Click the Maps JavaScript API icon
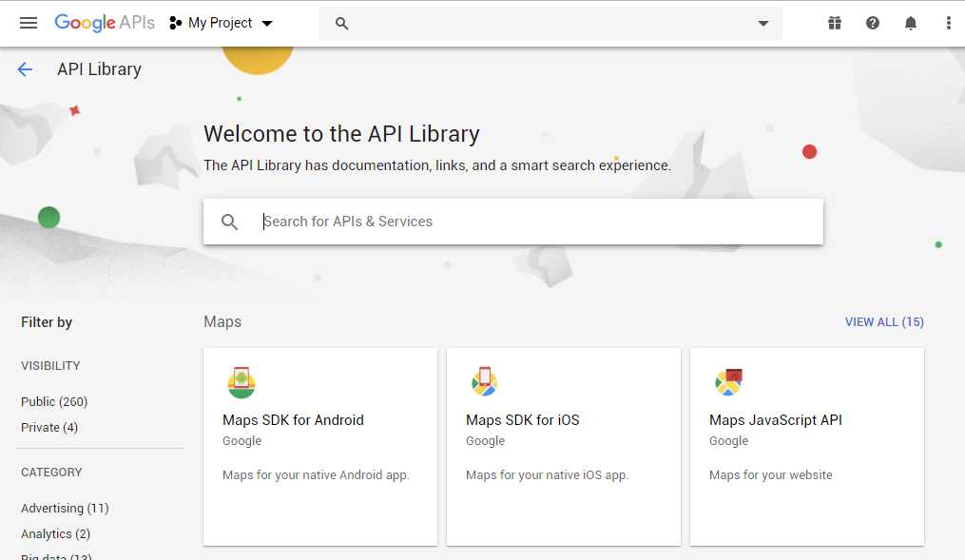The height and width of the screenshot is (560, 965). 728,382
